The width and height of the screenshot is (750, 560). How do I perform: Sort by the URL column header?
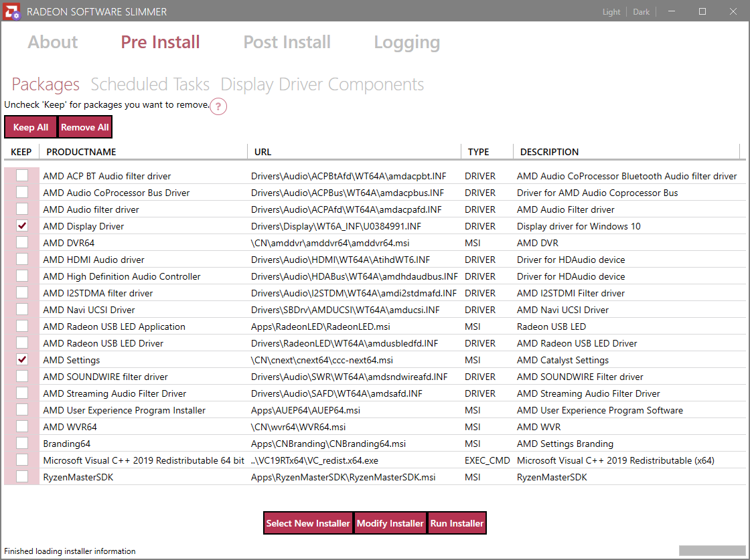coord(354,152)
